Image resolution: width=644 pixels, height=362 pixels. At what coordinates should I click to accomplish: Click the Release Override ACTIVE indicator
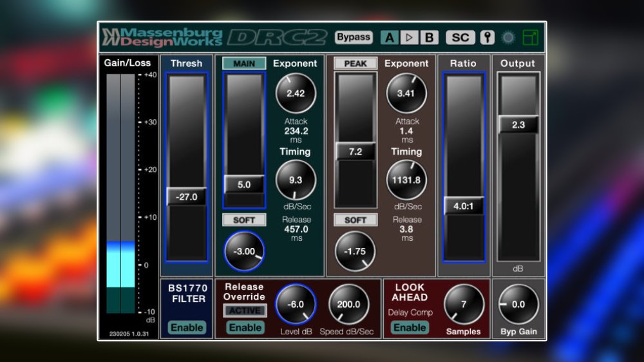click(245, 310)
